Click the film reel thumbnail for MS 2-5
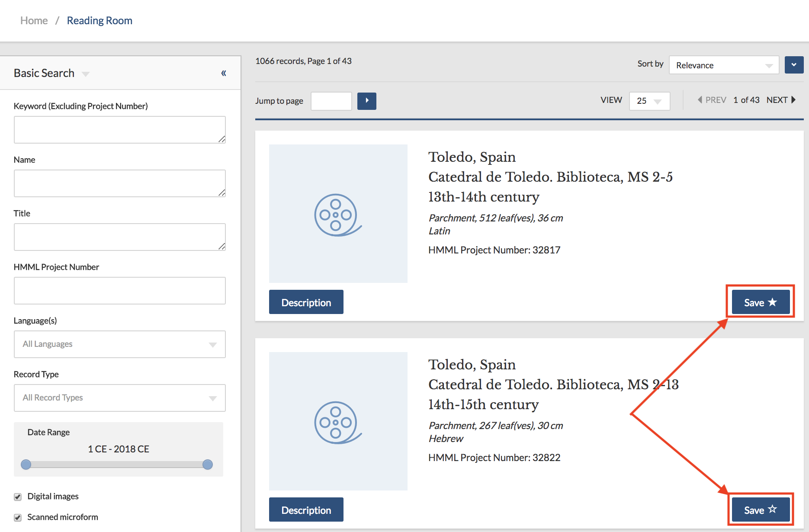The height and width of the screenshot is (532, 809). (x=338, y=214)
